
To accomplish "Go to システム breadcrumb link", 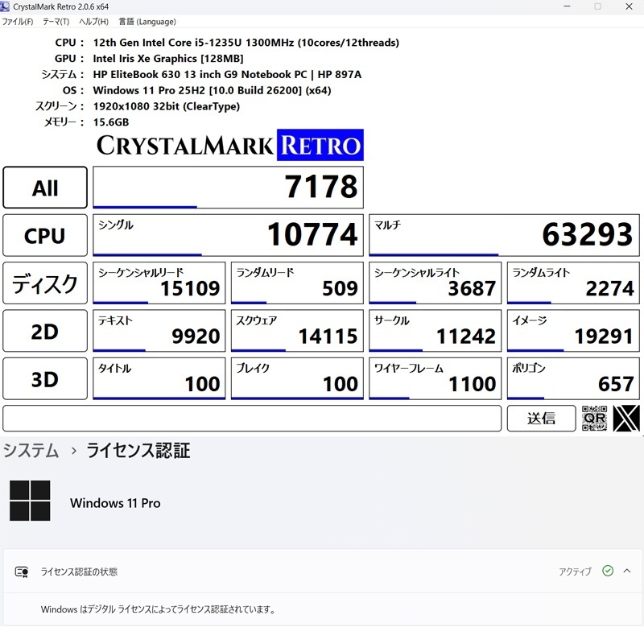I will [31, 451].
